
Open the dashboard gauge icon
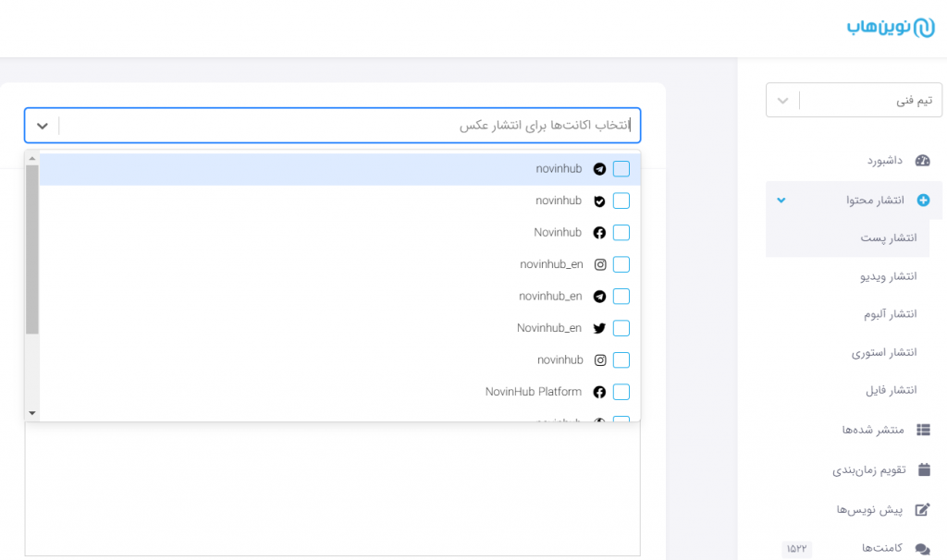[922, 161]
